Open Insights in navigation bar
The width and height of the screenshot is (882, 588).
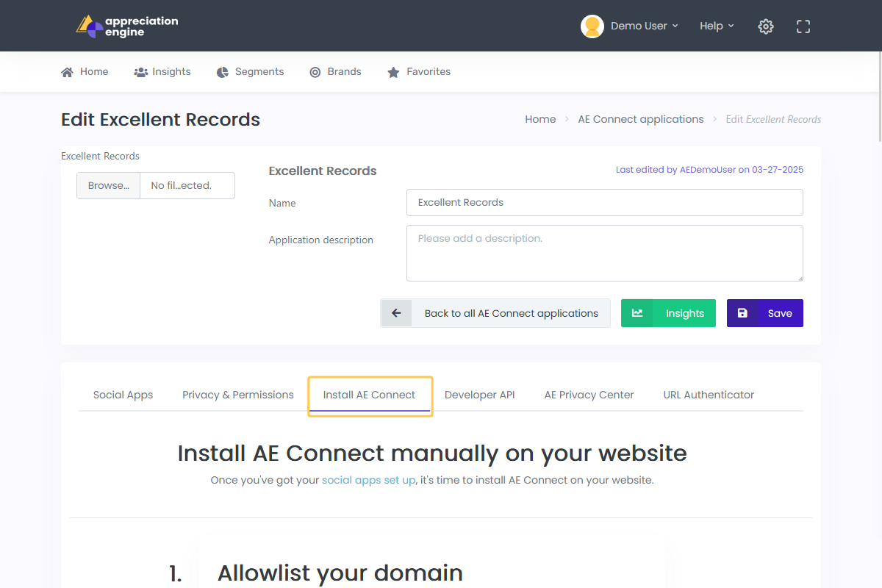tap(162, 71)
